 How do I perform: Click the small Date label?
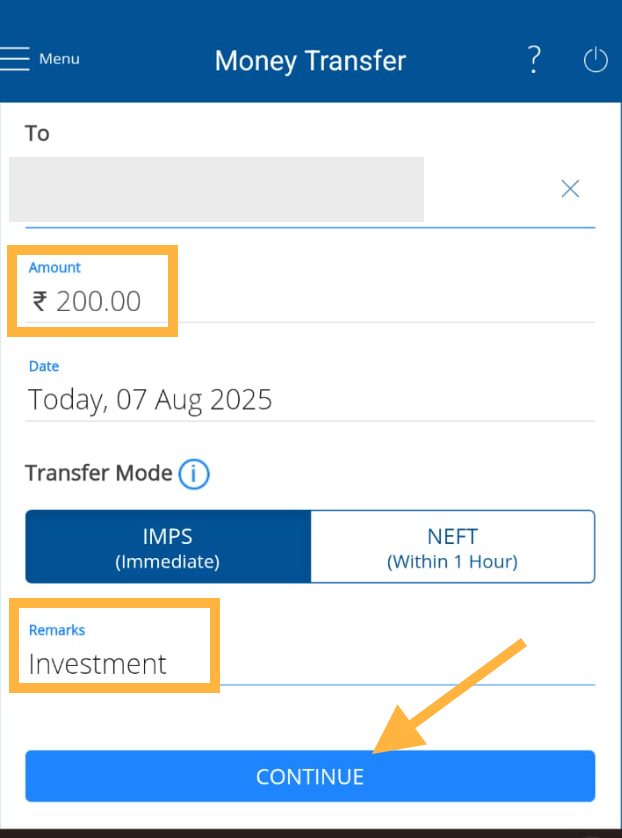(x=43, y=367)
